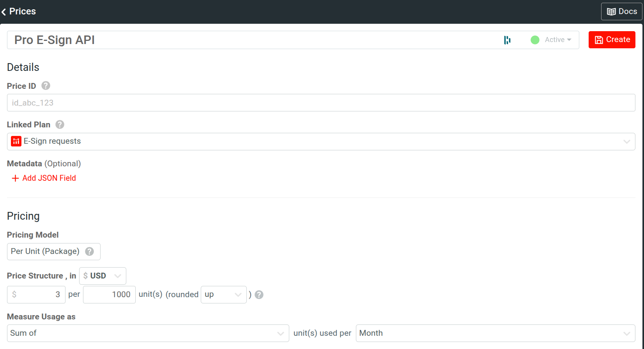Click the Price ID help icon
The height and width of the screenshot is (349, 644).
pyautogui.click(x=46, y=86)
